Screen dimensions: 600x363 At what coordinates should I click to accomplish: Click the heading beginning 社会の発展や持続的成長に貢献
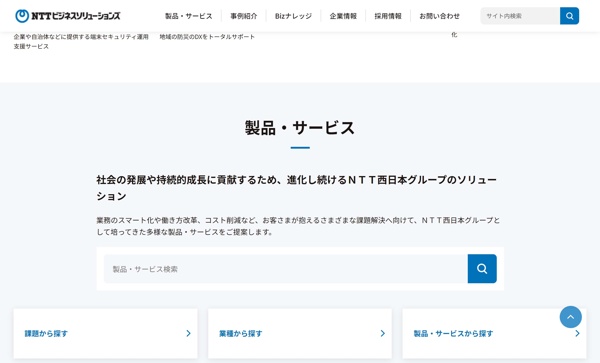pyautogui.click(x=297, y=188)
